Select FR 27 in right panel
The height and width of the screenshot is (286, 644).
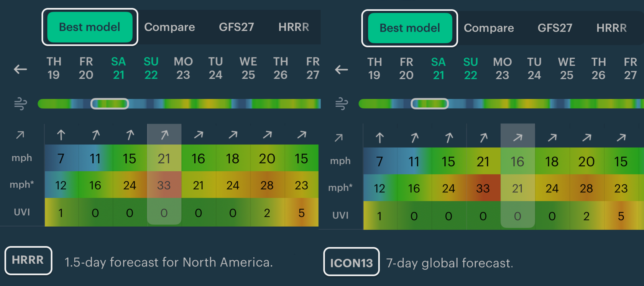tap(631, 69)
